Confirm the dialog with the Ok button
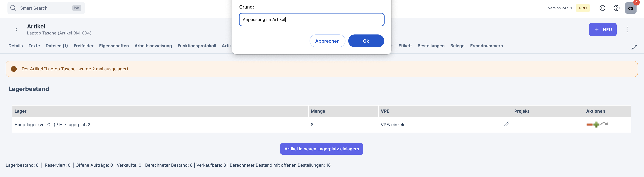 click(366, 41)
